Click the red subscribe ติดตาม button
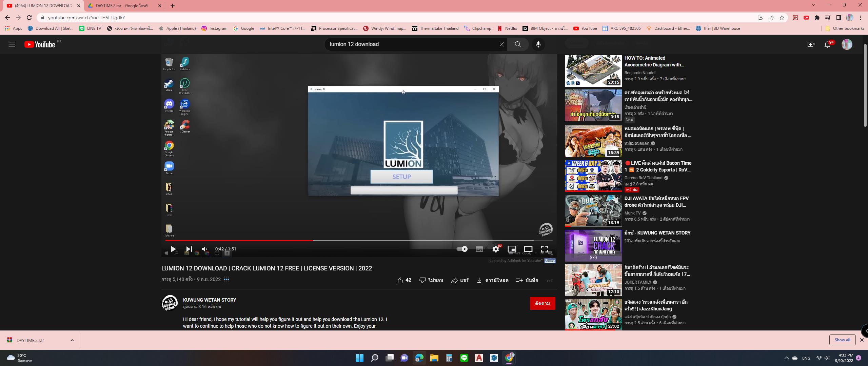This screenshot has width=868, height=366. click(542, 303)
